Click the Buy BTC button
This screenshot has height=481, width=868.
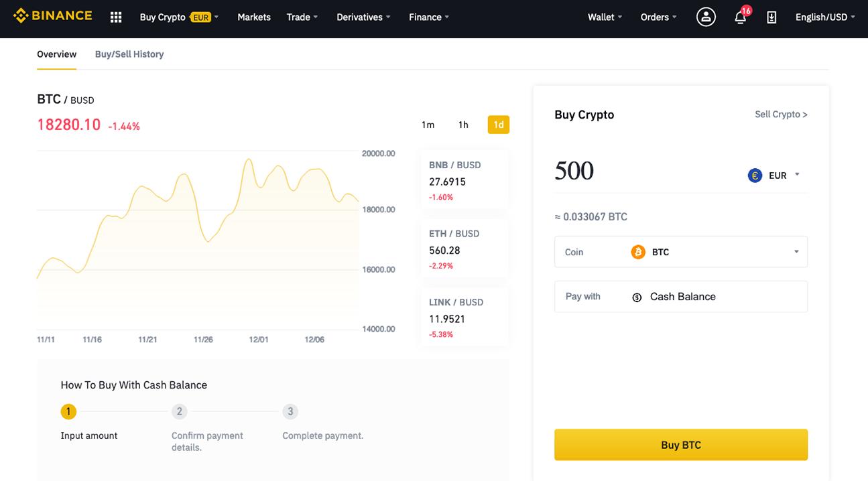tap(680, 444)
